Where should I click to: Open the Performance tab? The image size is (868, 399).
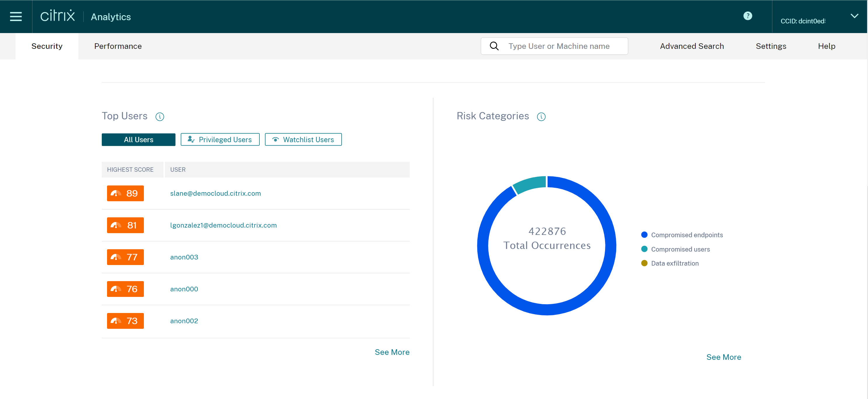118,46
